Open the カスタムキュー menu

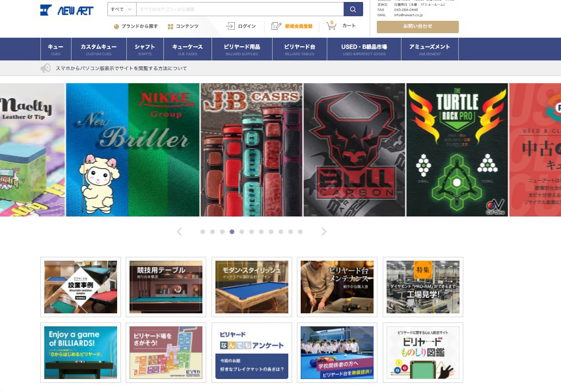(99, 49)
